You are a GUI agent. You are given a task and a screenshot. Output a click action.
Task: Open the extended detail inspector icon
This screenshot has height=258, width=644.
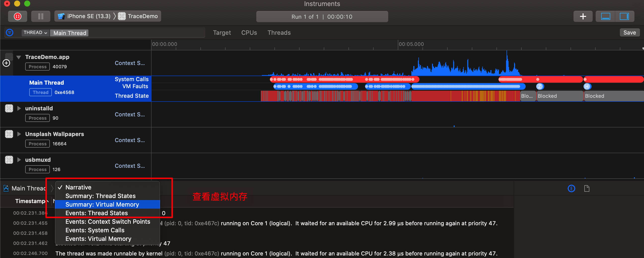(x=571, y=188)
